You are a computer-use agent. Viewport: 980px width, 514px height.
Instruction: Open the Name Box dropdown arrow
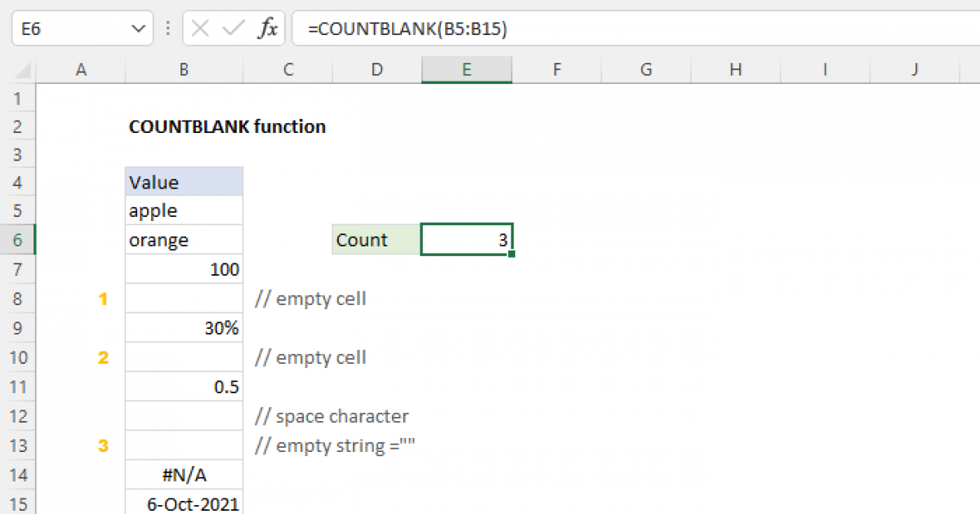coord(136,29)
